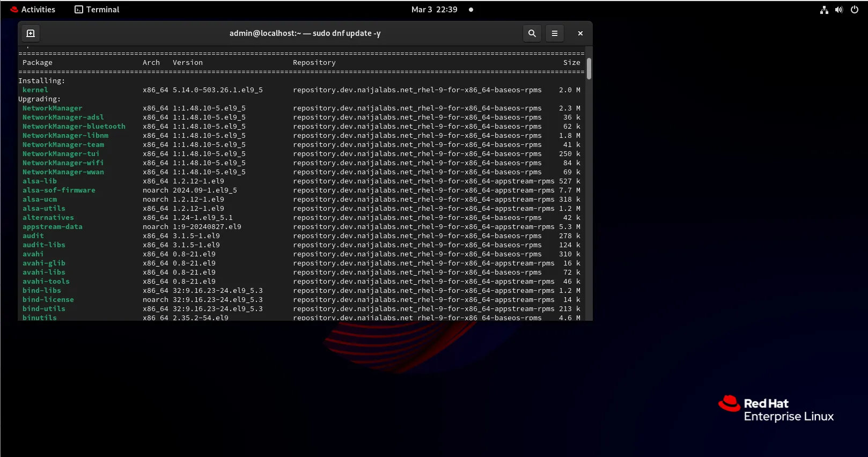Viewport: 868px width, 457px height.
Task: Select the NetworkManager-libnm row
Action: pyautogui.click(x=301, y=136)
